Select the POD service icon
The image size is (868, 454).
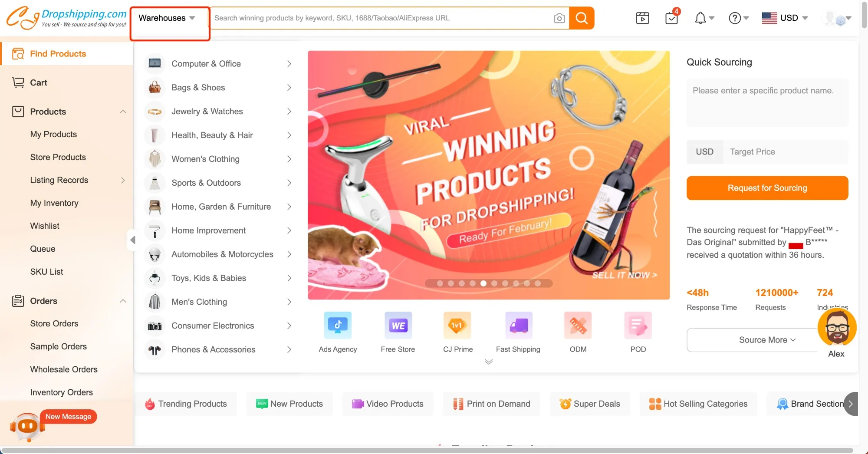[x=638, y=326]
